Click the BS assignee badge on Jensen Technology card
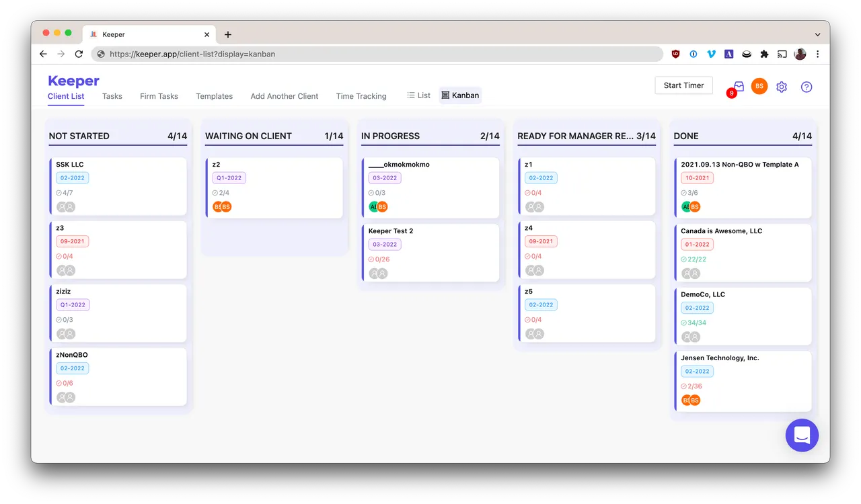Screen dimensions: 861x504 click(x=694, y=400)
